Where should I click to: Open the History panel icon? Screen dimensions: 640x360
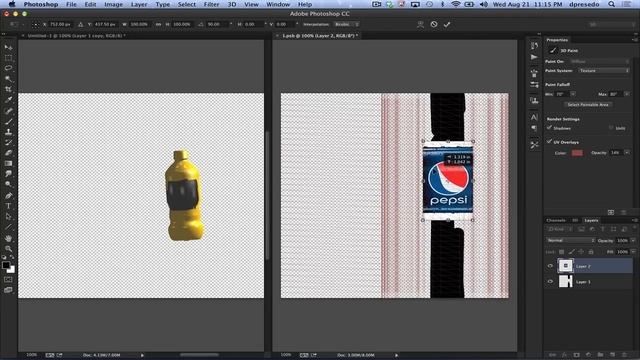click(534, 46)
